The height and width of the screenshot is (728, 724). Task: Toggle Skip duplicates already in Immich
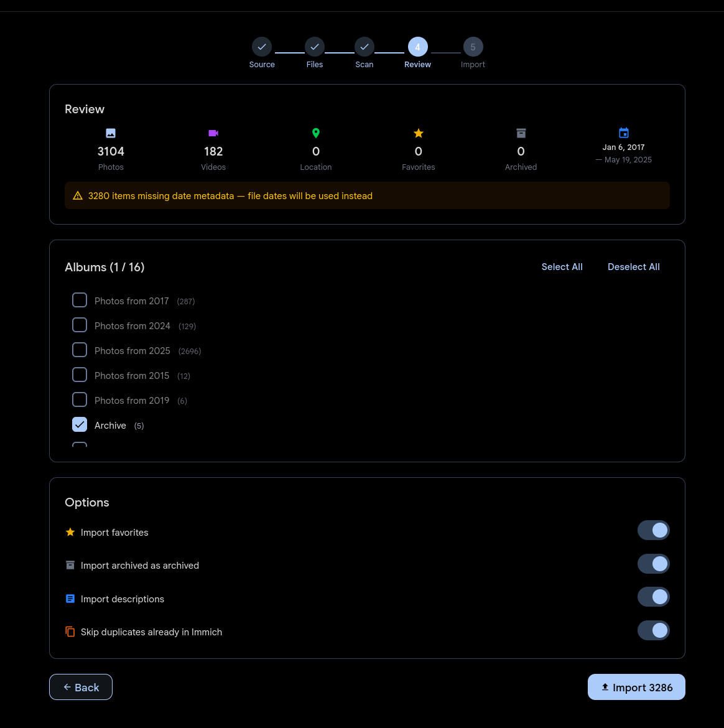653,630
